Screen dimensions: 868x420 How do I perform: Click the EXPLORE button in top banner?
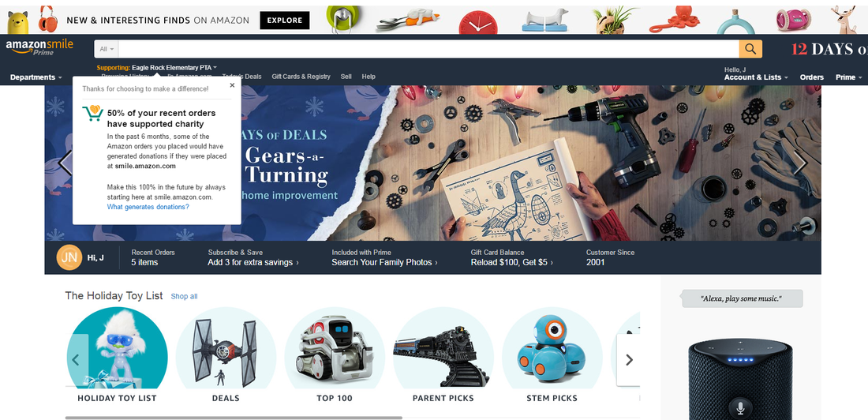[x=285, y=21]
